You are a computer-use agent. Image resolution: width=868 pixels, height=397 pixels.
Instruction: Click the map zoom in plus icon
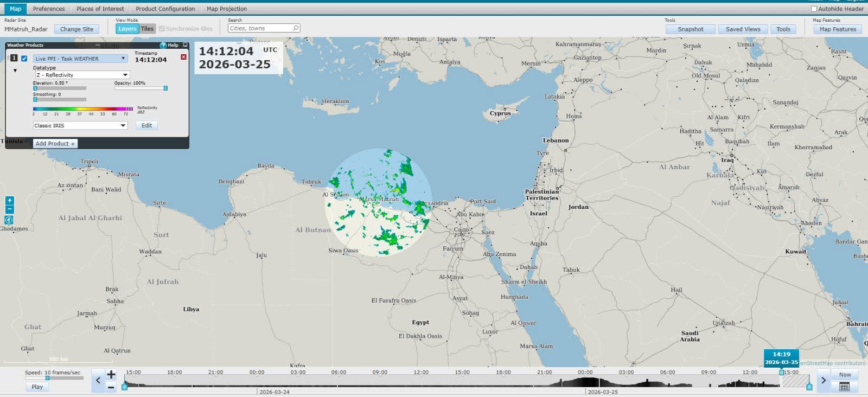(9, 201)
